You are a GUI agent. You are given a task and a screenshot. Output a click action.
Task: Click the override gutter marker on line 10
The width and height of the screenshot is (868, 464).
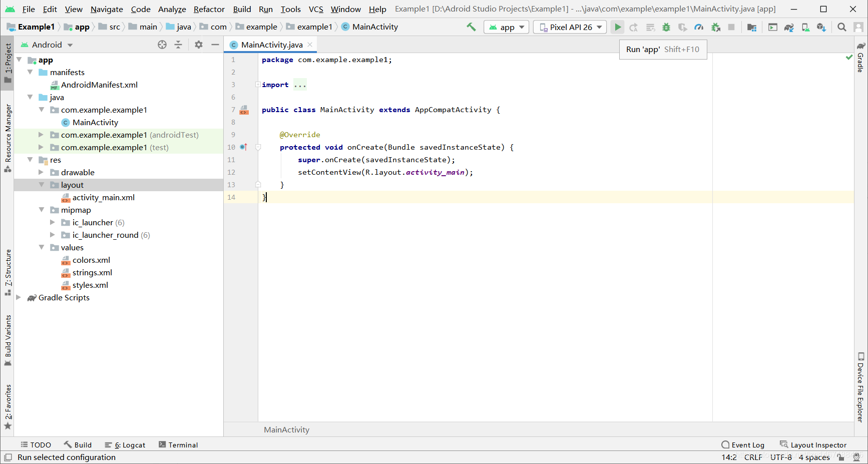click(244, 147)
